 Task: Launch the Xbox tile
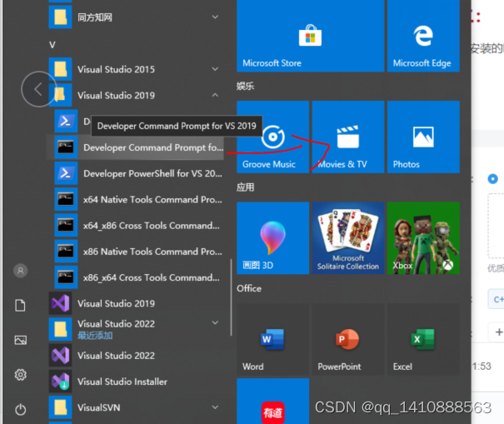click(423, 238)
